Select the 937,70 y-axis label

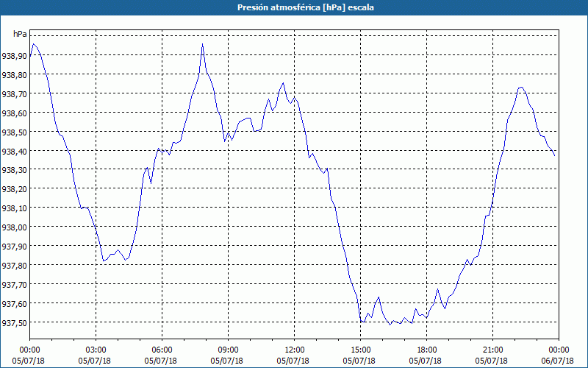[14, 285]
